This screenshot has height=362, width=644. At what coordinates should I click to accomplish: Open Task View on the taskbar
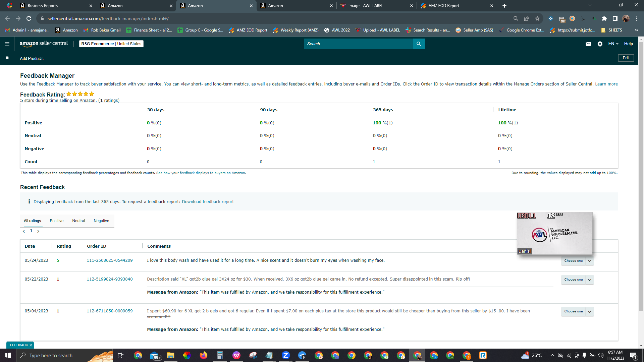tap(121, 355)
